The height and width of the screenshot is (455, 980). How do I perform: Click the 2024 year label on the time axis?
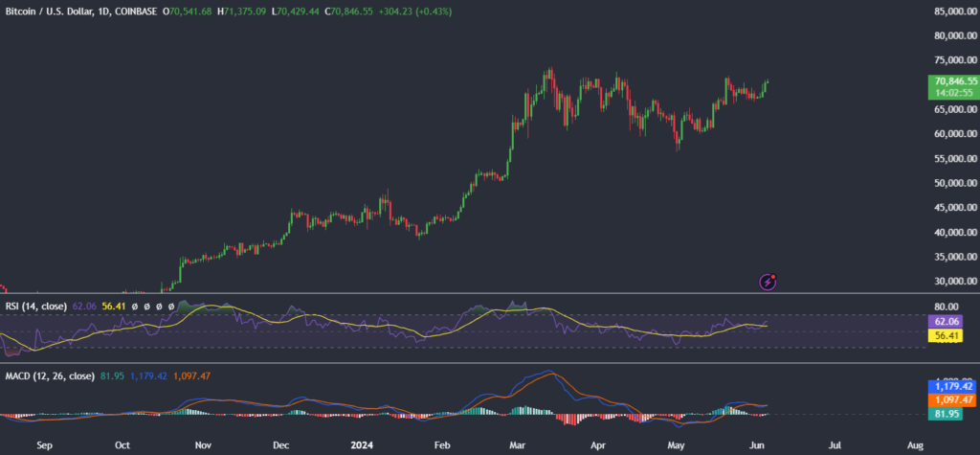[361, 445]
